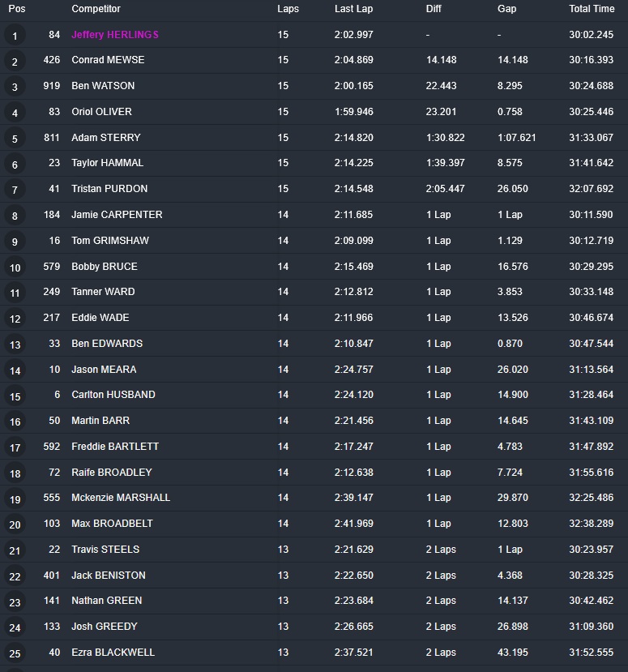628x672 pixels.
Task: Sort by the Total Time column header
Action: [x=592, y=9]
